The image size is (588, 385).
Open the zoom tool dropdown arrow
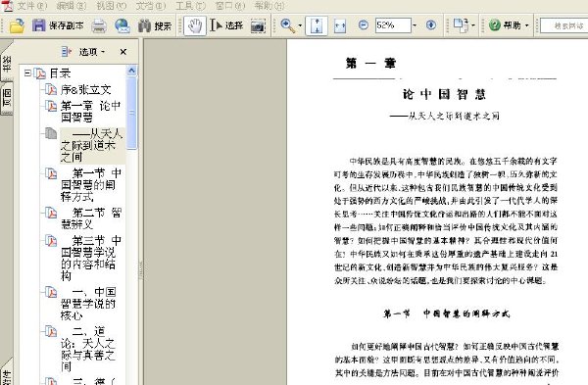click(x=300, y=25)
